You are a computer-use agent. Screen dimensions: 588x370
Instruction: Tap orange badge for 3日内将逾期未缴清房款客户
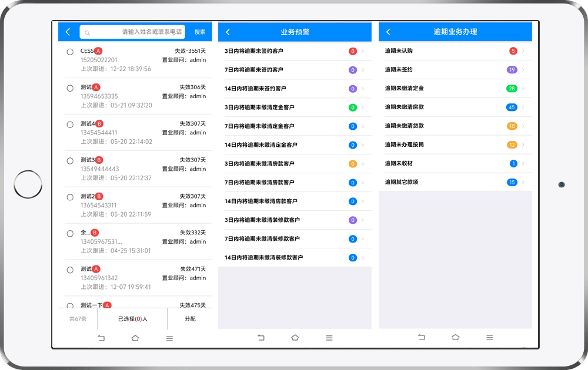pos(353,164)
